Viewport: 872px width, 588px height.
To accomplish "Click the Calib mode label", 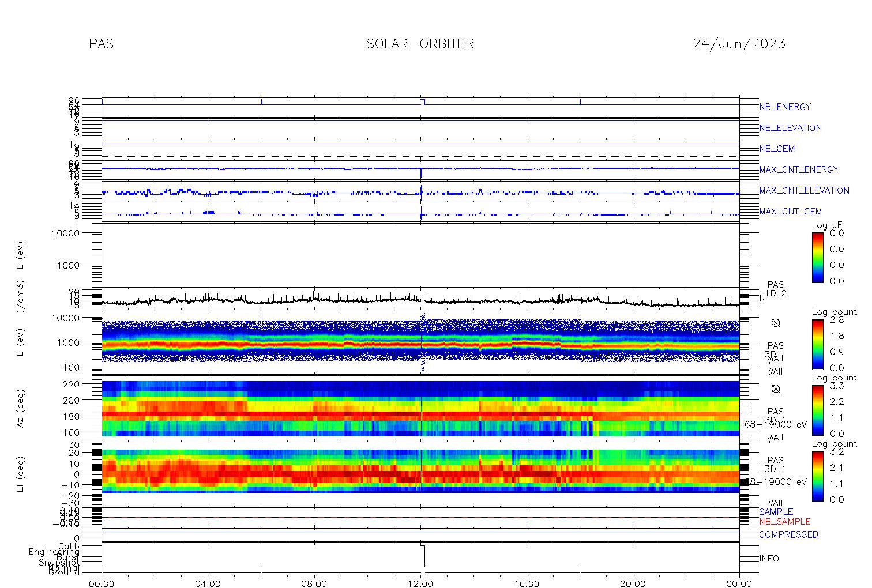I will (69, 546).
